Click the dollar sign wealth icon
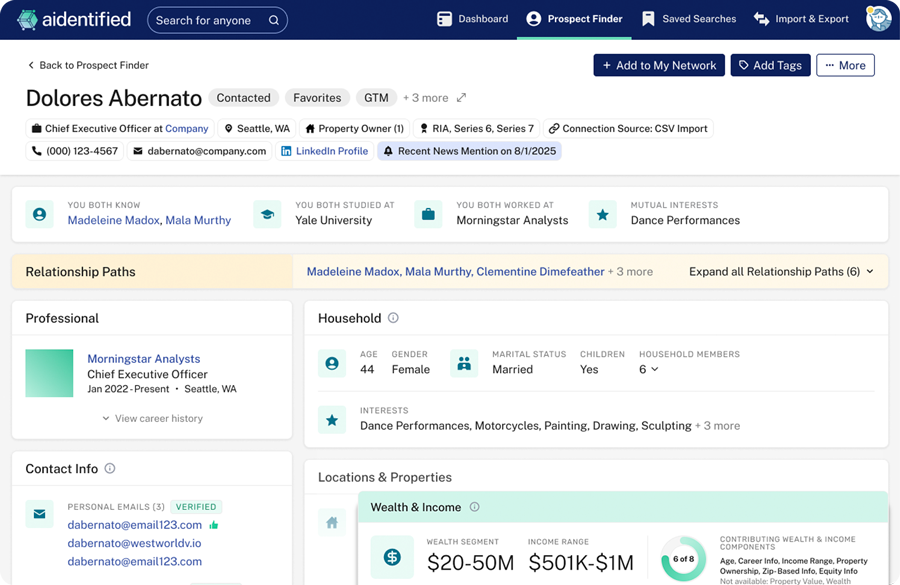Screen dimensions: 900x585 pos(392,557)
